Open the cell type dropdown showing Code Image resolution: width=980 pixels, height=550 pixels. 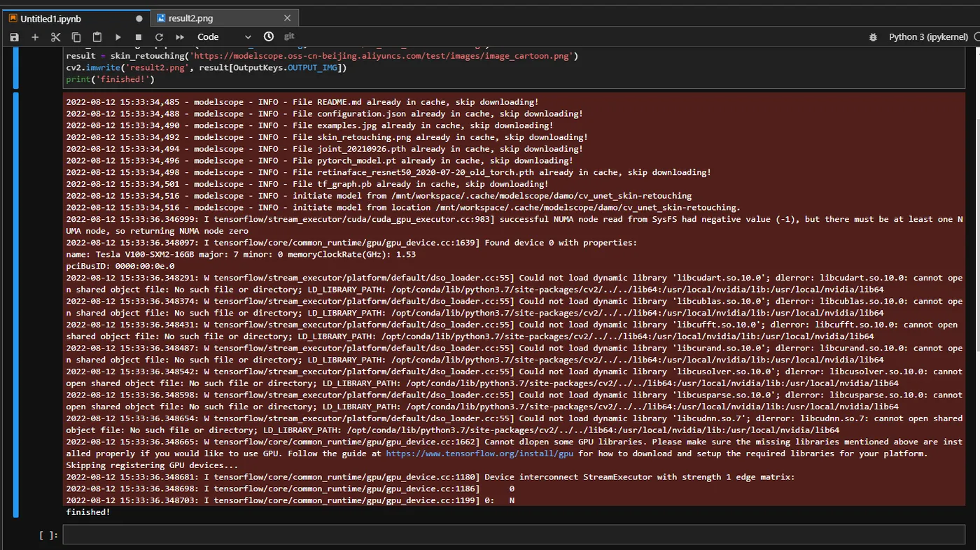[223, 37]
